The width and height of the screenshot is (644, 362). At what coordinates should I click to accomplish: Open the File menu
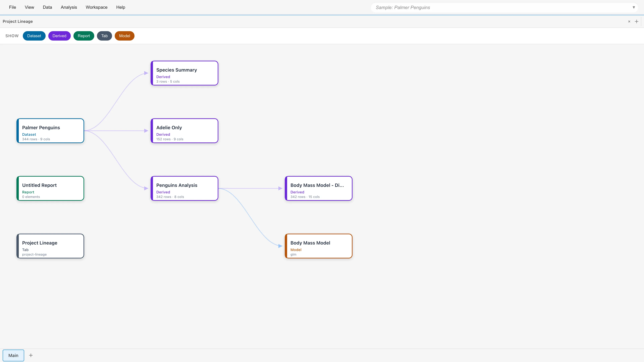[x=13, y=7]
